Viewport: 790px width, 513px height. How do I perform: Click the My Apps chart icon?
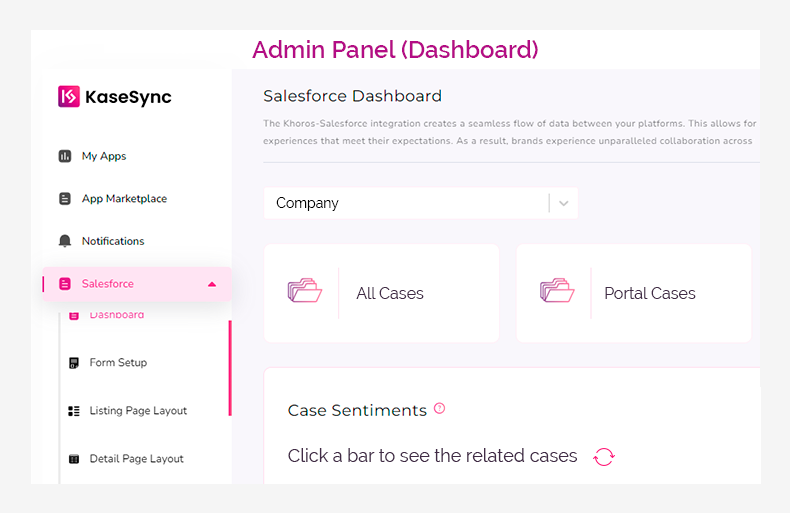click(x=65, y=156)
